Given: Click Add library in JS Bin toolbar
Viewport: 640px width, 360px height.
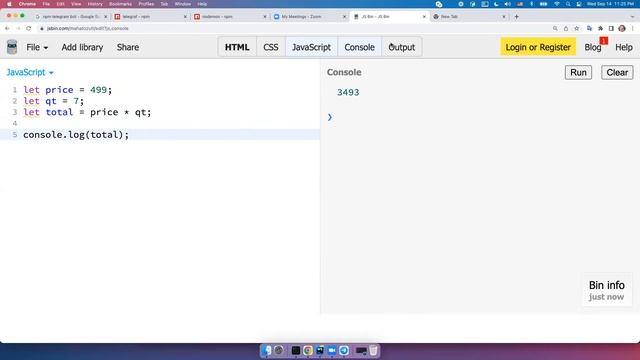Looking at the screenshot, I should 82,47.
